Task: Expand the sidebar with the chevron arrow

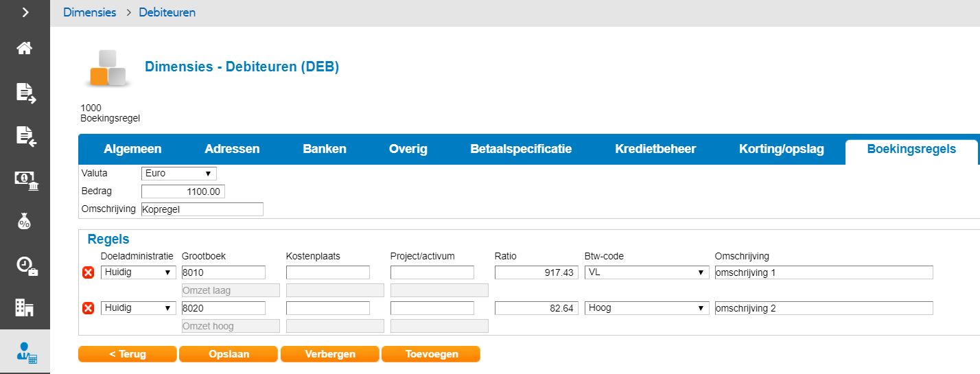Action: pos(25,12)
